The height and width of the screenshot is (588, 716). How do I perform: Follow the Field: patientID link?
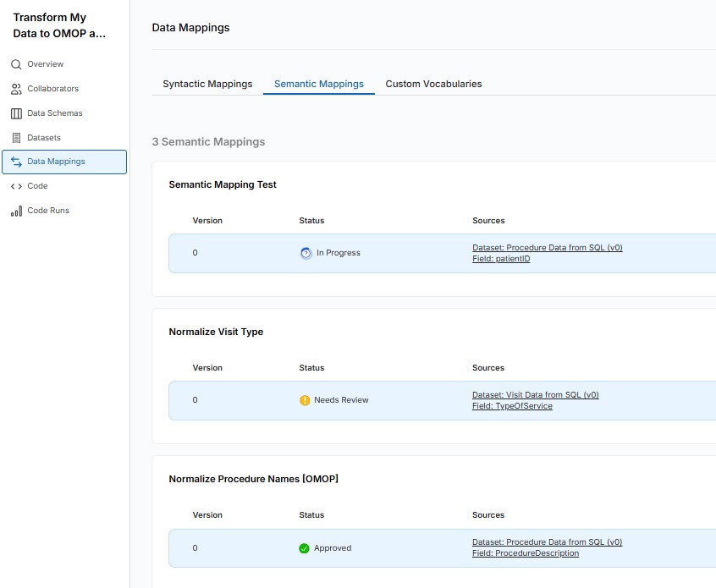click(x=501, y=259)
